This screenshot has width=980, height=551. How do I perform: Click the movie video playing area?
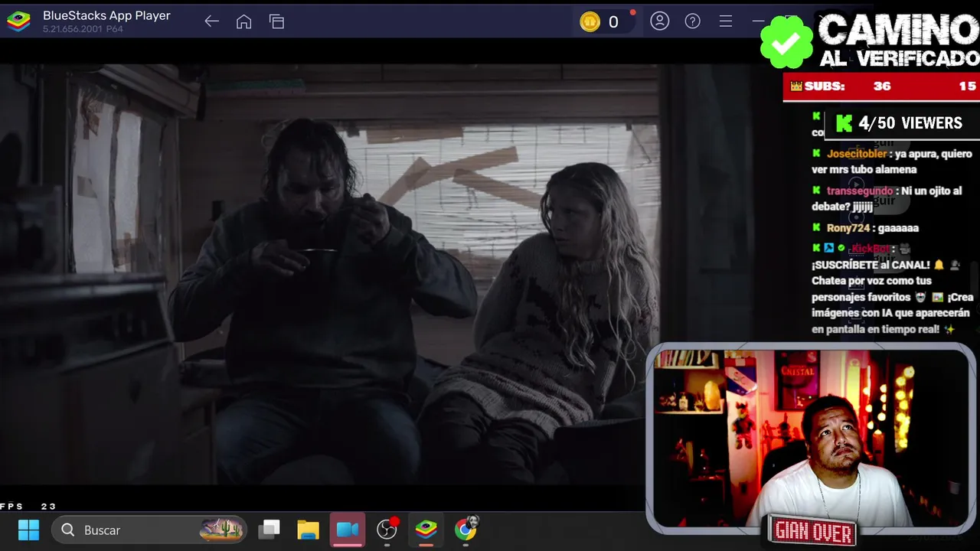329,274
